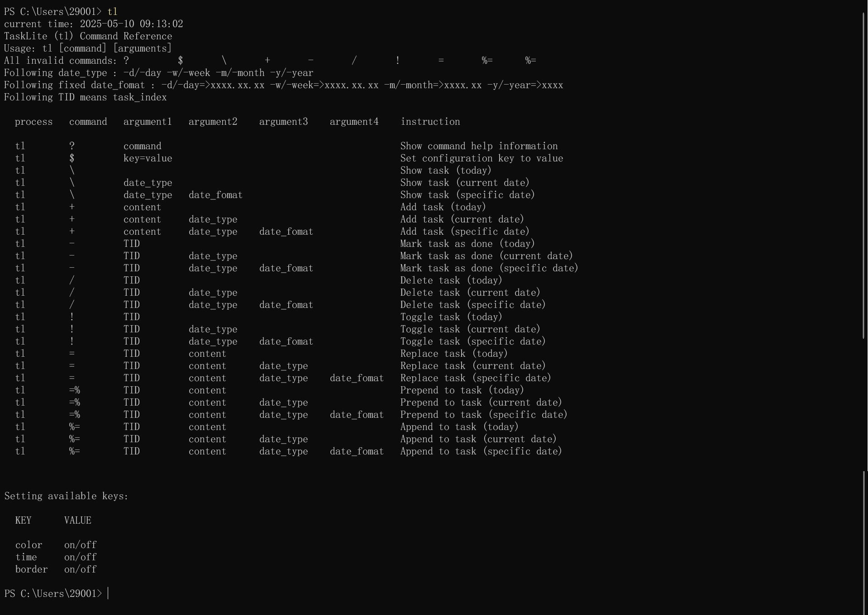This screenshot has height=615, width=868.
Task: Click the 'Setting available keys:' heading
Action: tap(66, 496)
